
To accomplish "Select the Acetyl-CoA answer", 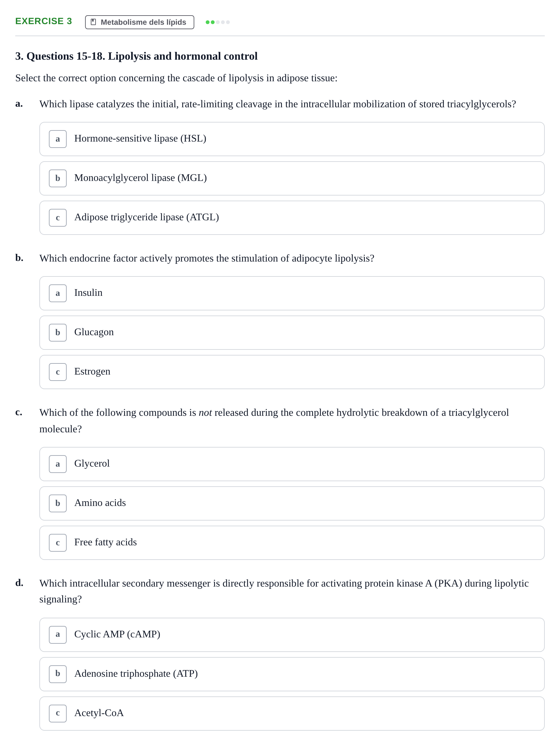I will [x=292, y=713].
